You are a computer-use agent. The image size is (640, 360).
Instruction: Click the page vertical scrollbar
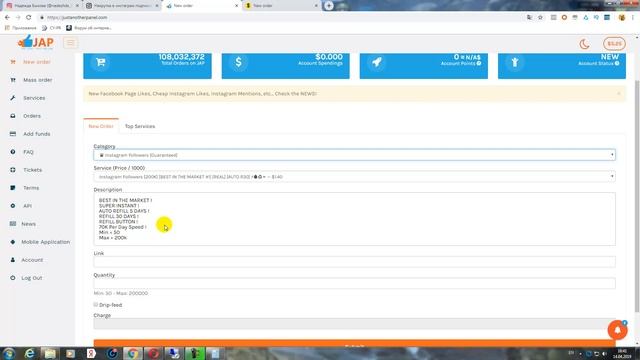pyautogui.click(x=637, y=196)
